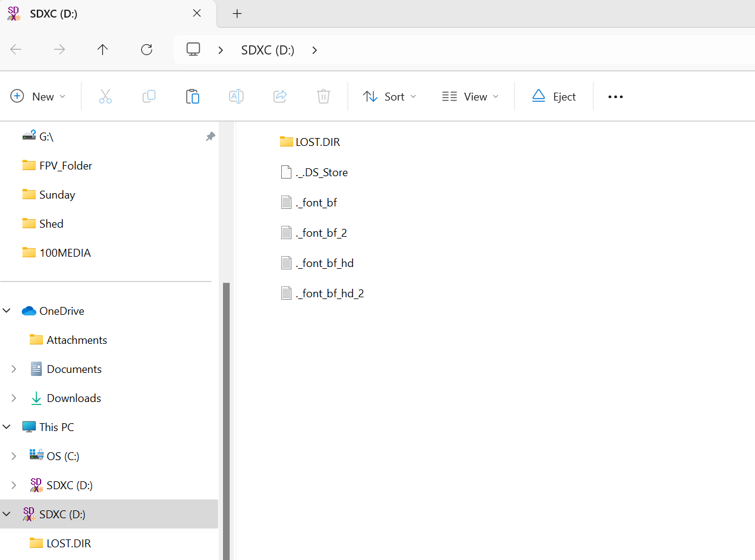This screenshot has height=560, width=755.
Task: Expand the OS (C:) drive node
Action: tap(14, 456)
